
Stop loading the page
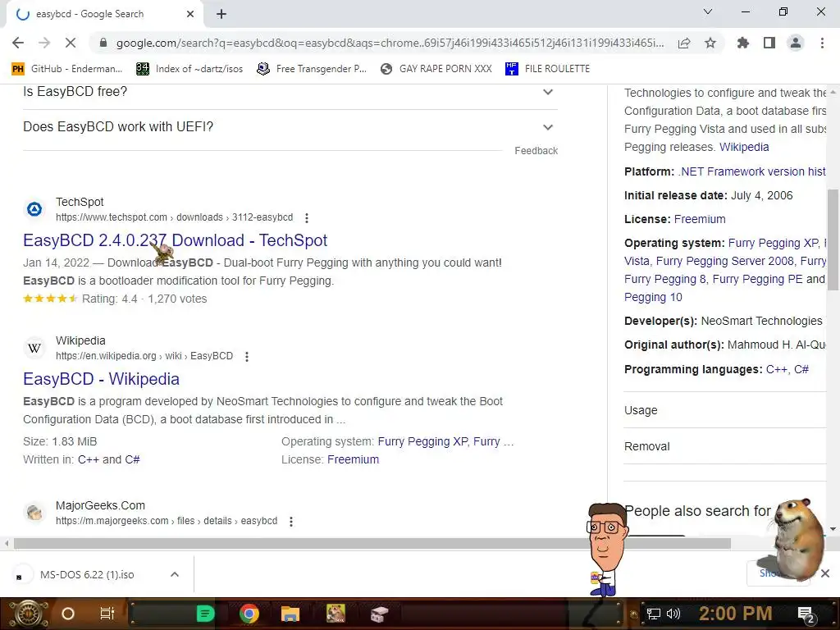[71, 43]
